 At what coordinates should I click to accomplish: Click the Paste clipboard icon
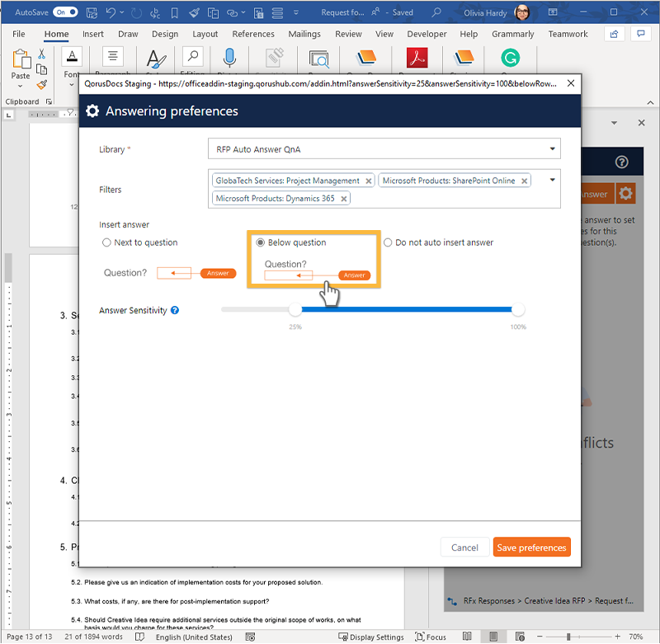click(x=21, y=59)
